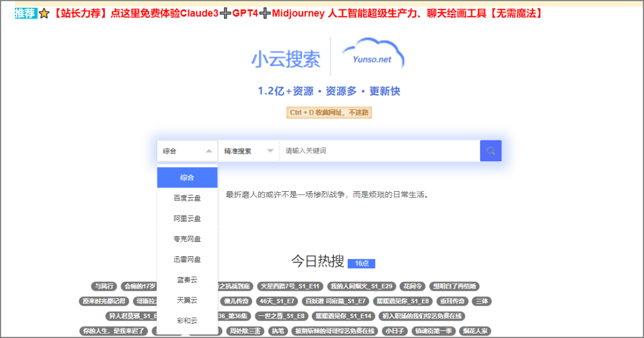Viewport: 644px width, 338px height.
Task: Open hot search tag 执笔
Action: tap(278, 331)
